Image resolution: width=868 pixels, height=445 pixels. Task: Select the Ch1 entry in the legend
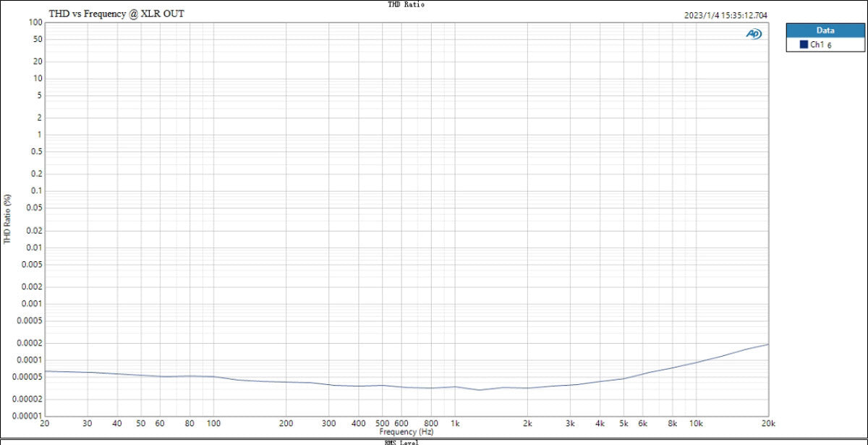(x=819, y=45)
